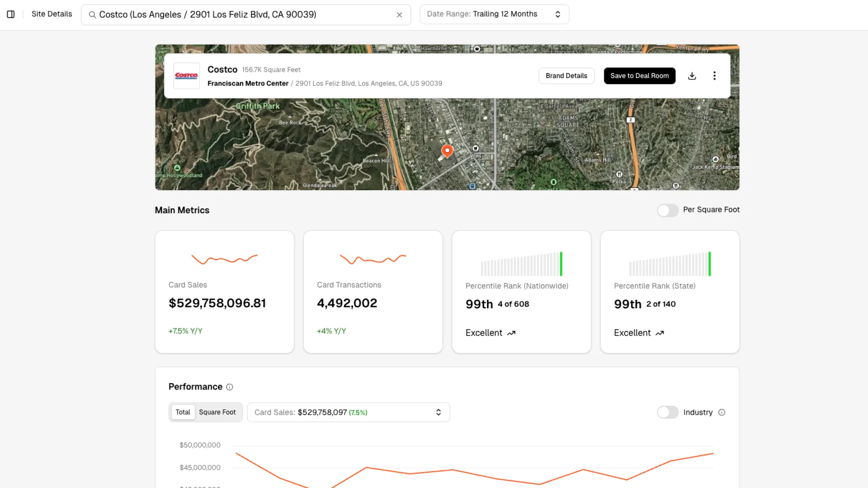868x488 pixels.
Task: Expand the nationwide Excellent trend details
Action: click(x=490, y=333)
